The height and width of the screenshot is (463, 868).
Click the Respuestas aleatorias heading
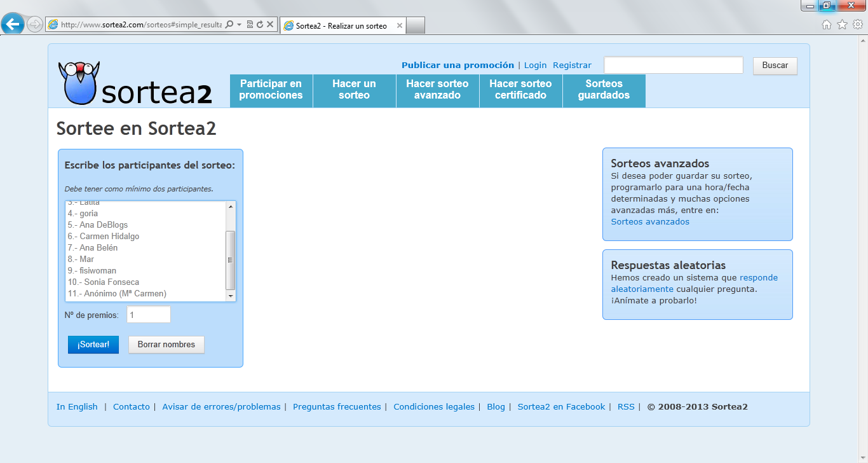click(668, 265)
